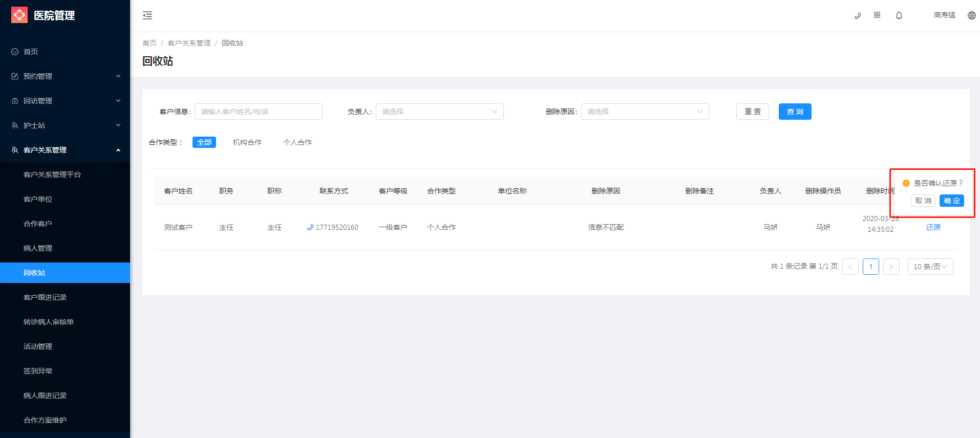The width and height of the screenshot is (980, 438).
Task: Open the apps grid icon in header
Action: [877, 15]
